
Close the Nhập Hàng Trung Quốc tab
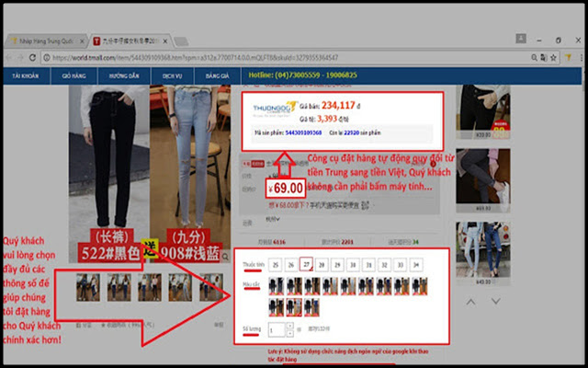(x=82, y=41)
